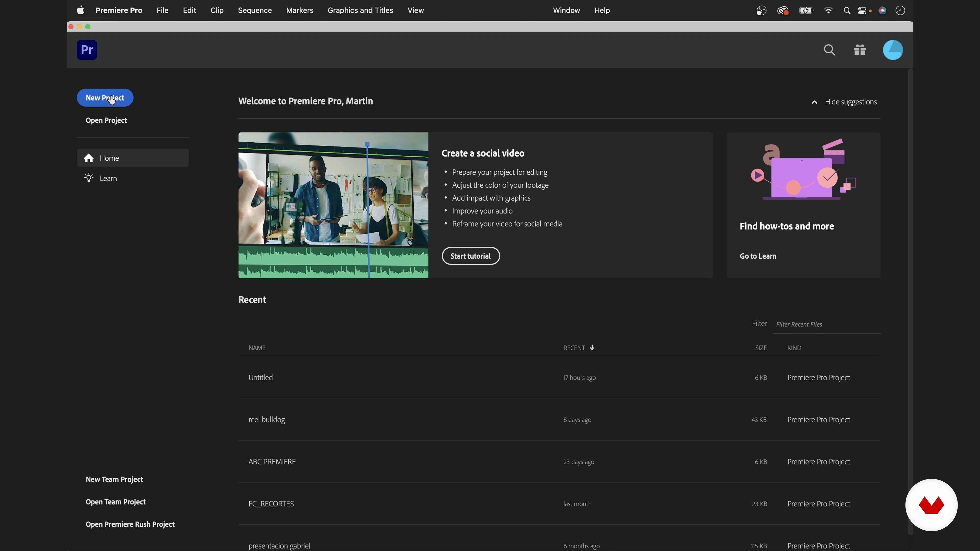Click the 43 KB size cell
The height and width of the screenshot is (551, 980).
pyautogui.click(x=759, y=419)
